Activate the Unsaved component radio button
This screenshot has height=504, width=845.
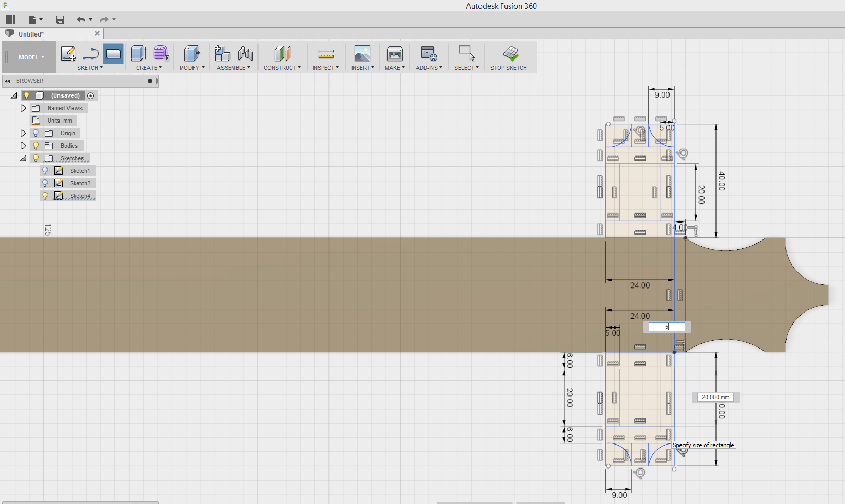click(91, 95)
